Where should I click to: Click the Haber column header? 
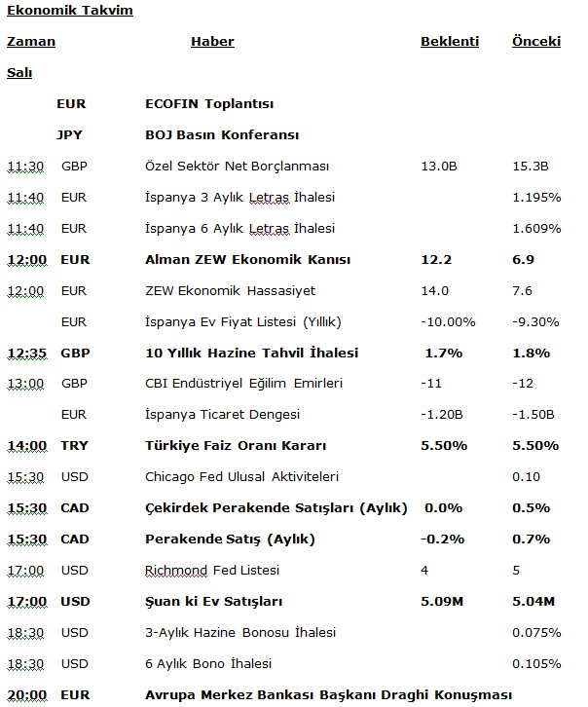point(212,42)
